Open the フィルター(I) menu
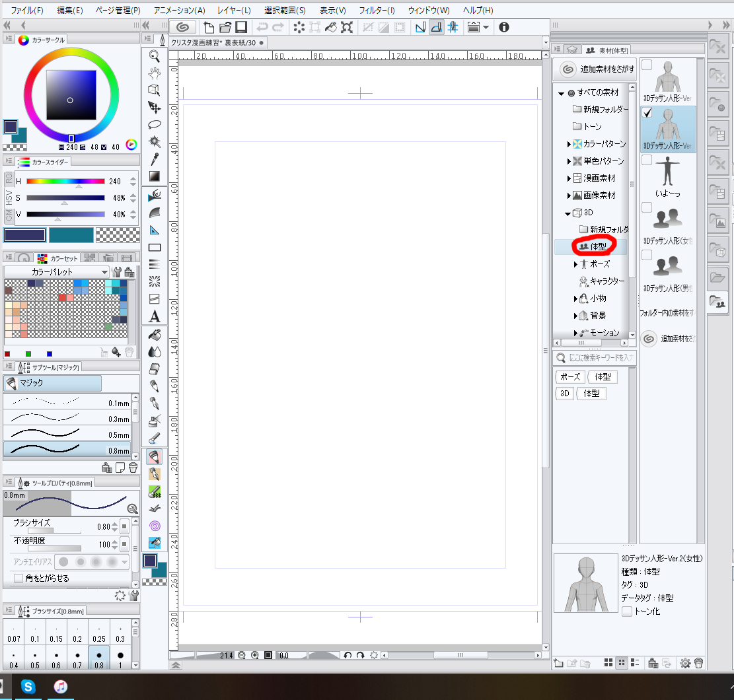The image size is (734, 700). click(x=377, y=10)
